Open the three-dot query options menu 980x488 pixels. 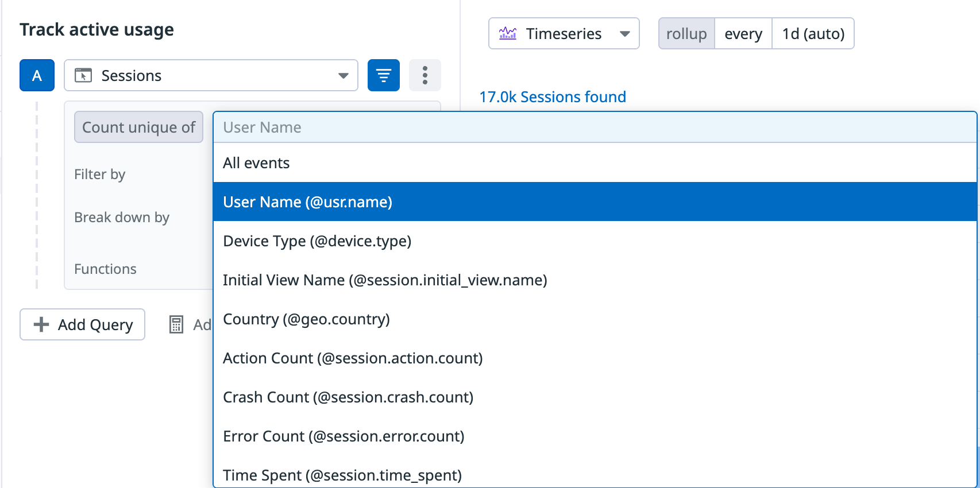click(425, 75)
